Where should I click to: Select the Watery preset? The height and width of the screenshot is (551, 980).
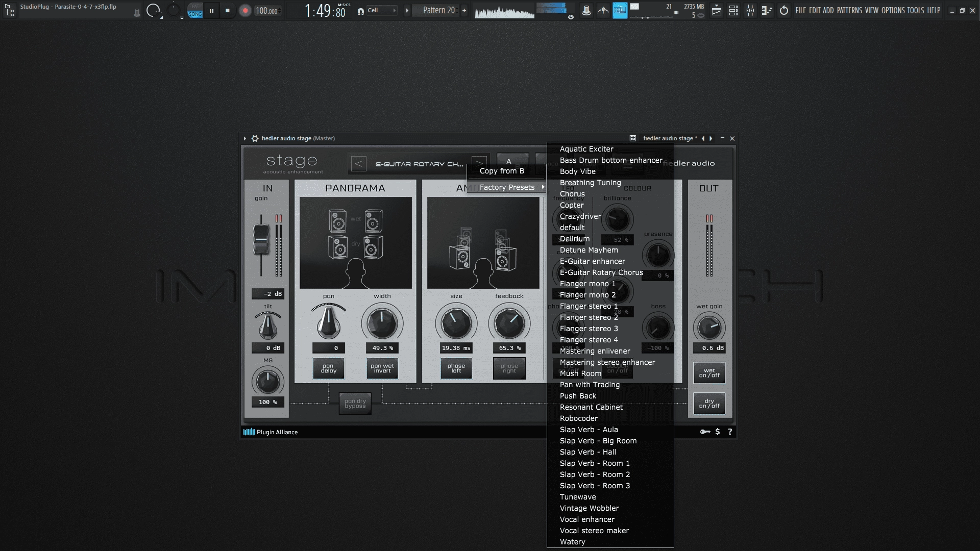coord(610,542)
